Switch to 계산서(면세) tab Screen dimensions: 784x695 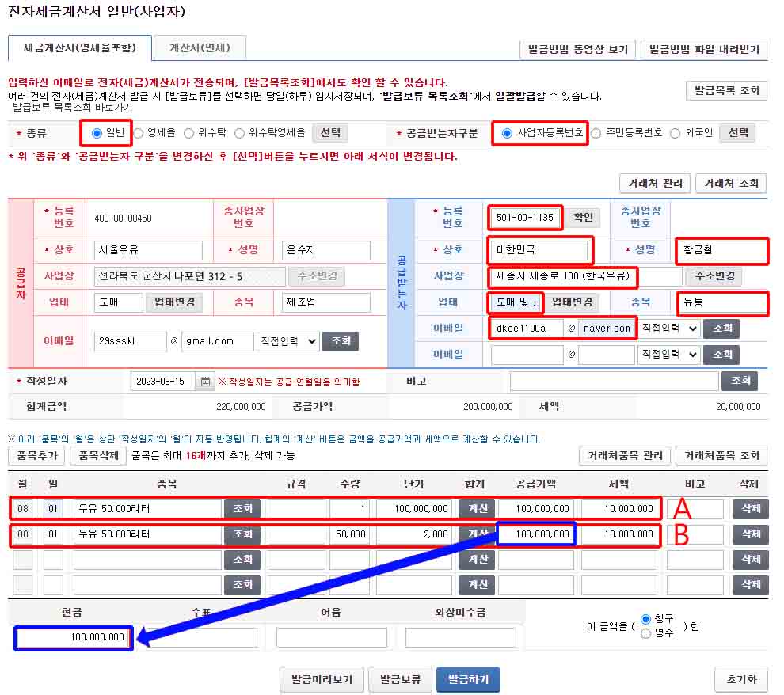(x=200, y=48)
